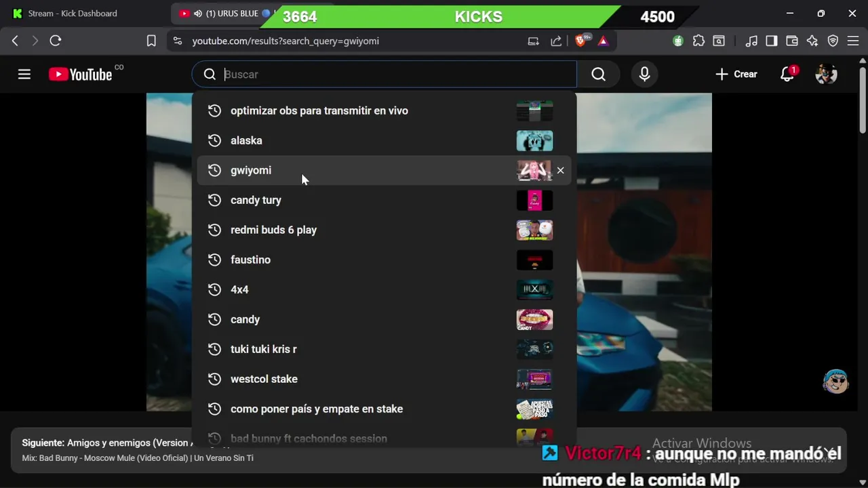Open the Brave VPN shield icon
Image resolution: width=868 pixels, height=488 pixels.
pyautogui.click(x=833, y=41)
